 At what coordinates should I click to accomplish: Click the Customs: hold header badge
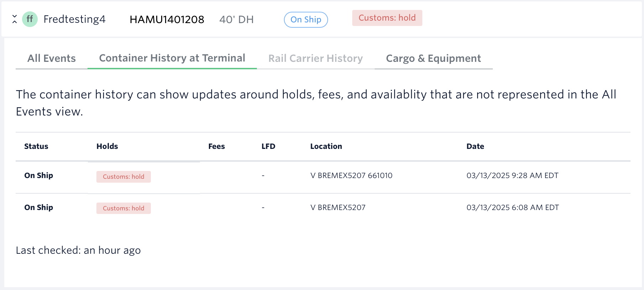(387, 18)
